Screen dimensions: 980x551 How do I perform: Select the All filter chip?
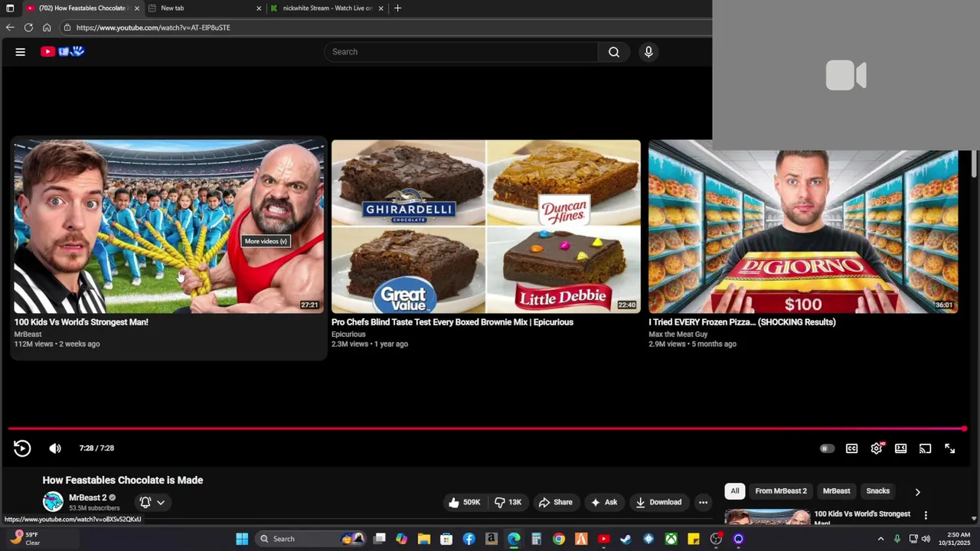click(735, 491)
